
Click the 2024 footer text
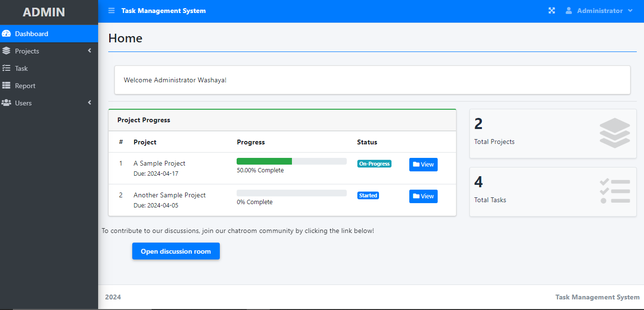tap(113, 297)
